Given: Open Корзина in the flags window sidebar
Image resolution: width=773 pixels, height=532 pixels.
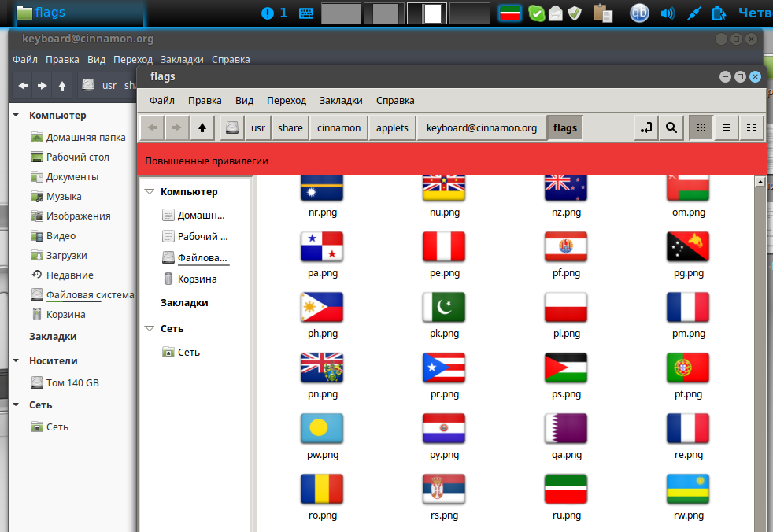Looking at the screenshot, I should [x=197, y=279].
